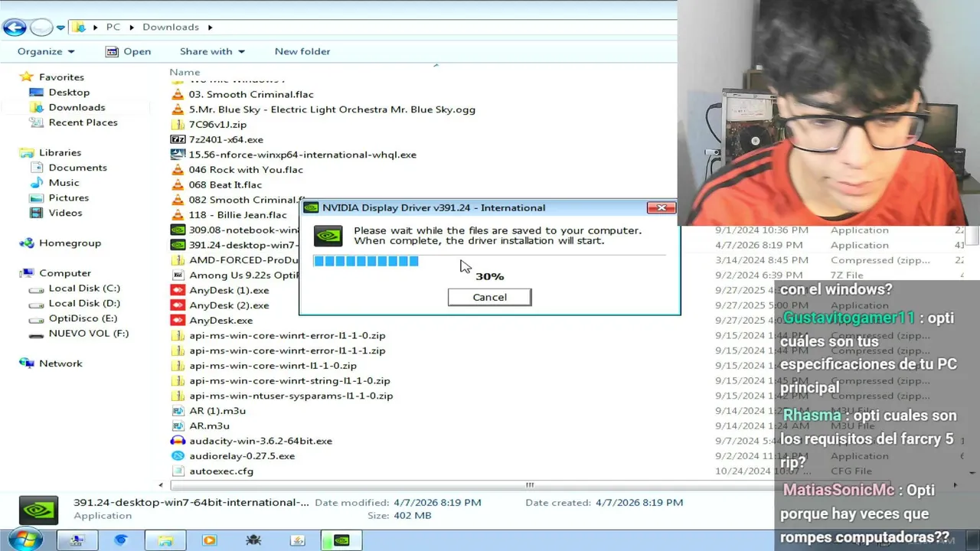980x551 pixels.
Task: Select Libraries in navigation pane
Action: click(x=60, y=152)
